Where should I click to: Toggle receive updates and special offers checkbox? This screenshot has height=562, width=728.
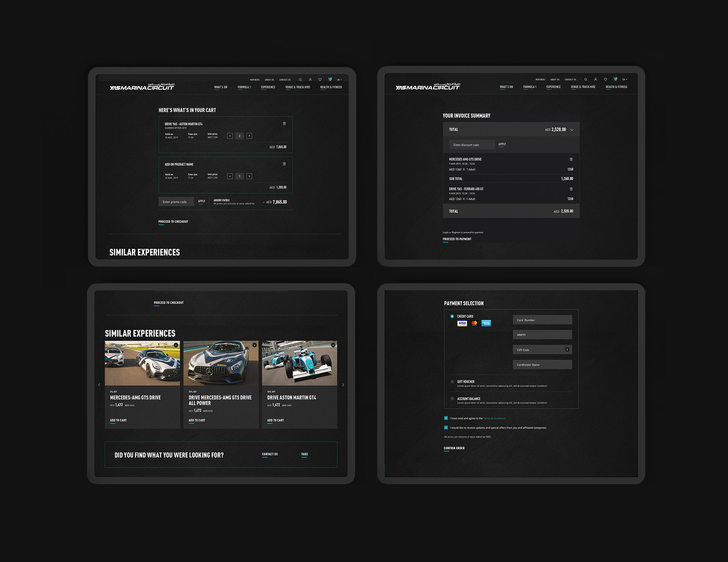pos(446,427)
